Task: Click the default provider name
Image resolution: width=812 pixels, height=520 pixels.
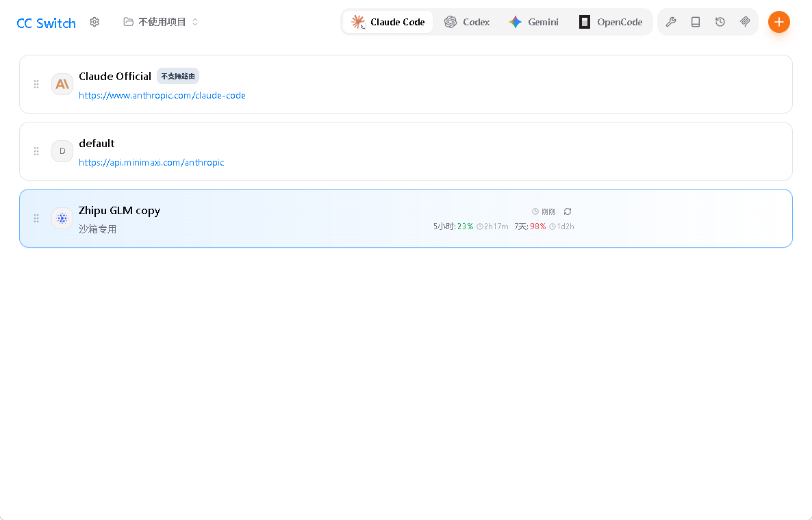Action: pos(97,143)
